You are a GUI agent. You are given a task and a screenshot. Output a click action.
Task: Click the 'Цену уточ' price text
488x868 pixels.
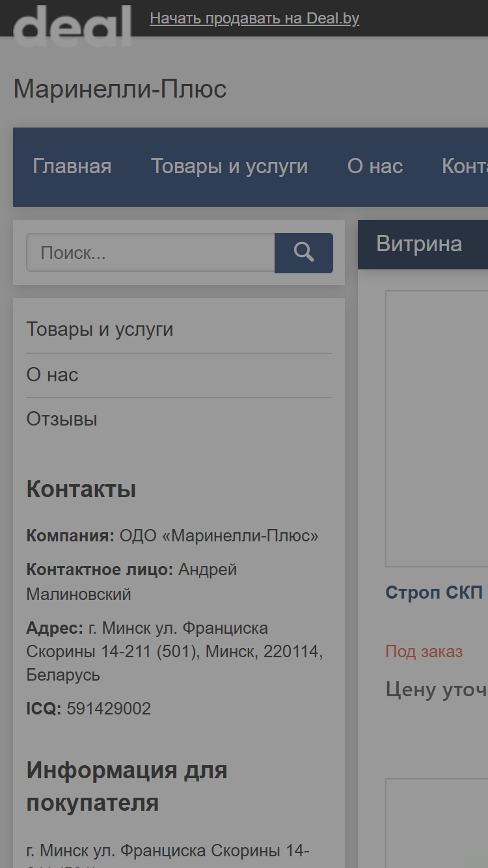coord(437,689)
